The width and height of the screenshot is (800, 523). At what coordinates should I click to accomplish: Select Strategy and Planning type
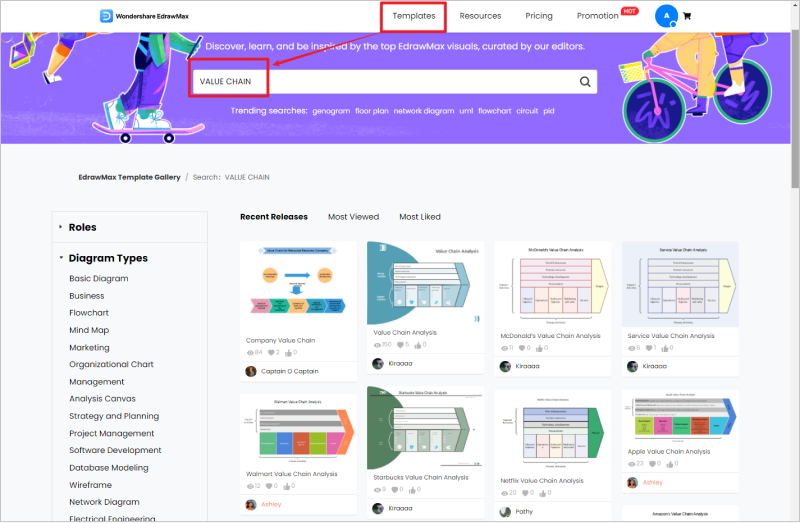pos(114,416)
